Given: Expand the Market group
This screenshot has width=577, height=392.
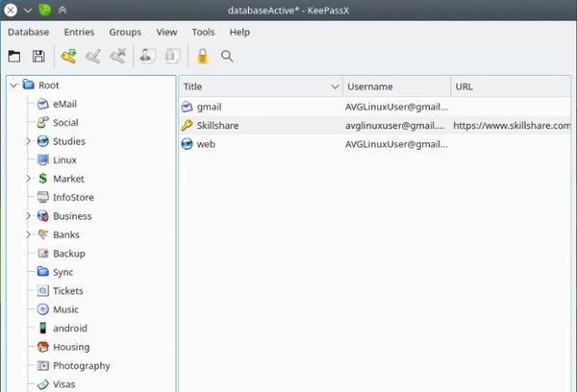Looking at the screenshot, I should pyautogui.click(x=28, y=179).
